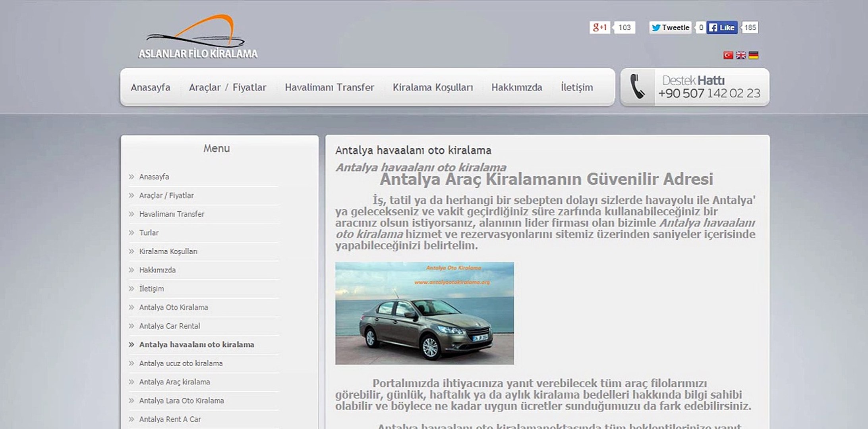Select the German flag language icon

[x=754, y=55]
